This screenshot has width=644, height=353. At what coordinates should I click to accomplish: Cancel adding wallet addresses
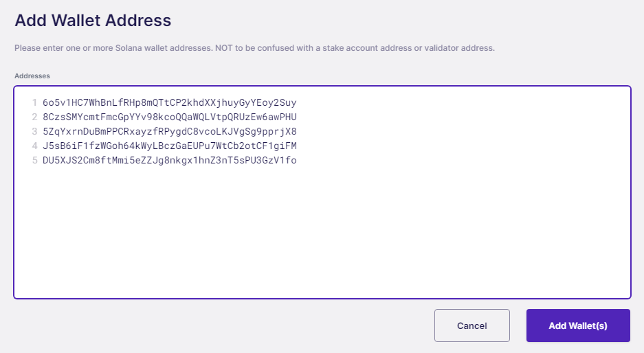472,326
